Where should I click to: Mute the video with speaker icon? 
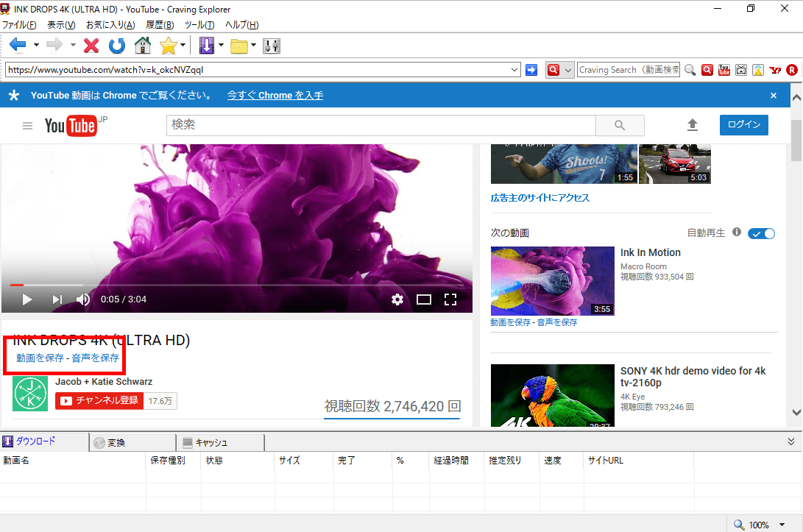pos(83,299)
